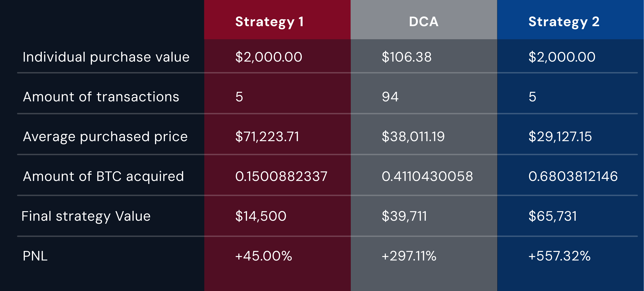This screenshot has height=291, width=644.
Task: Click the DCA column header
Action: 423,22
